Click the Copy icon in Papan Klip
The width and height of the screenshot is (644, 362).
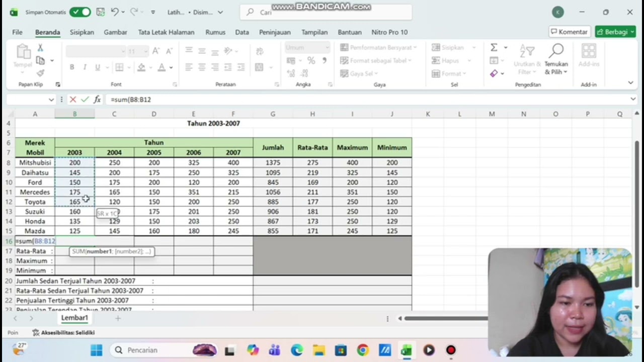point(40,60)
